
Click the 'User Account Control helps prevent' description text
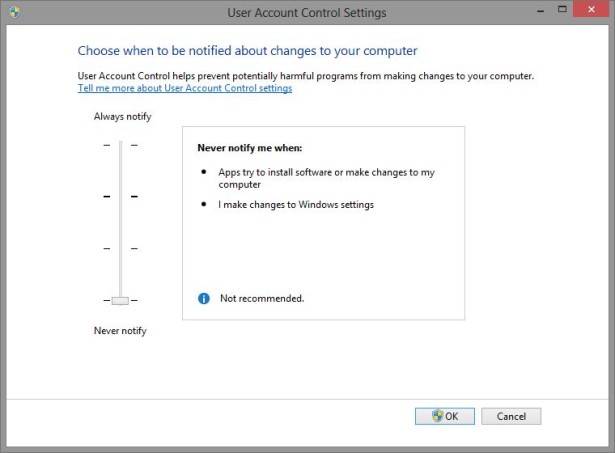coord(306,76)
